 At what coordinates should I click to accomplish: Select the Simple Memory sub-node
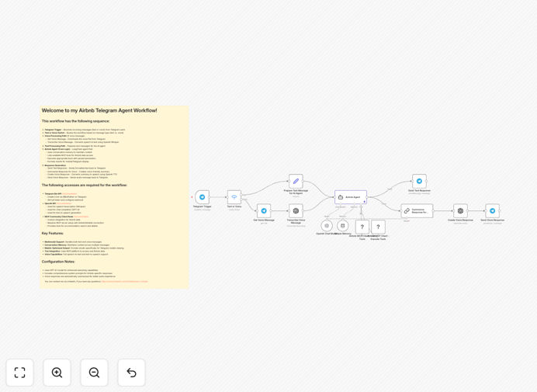(342, 226)
